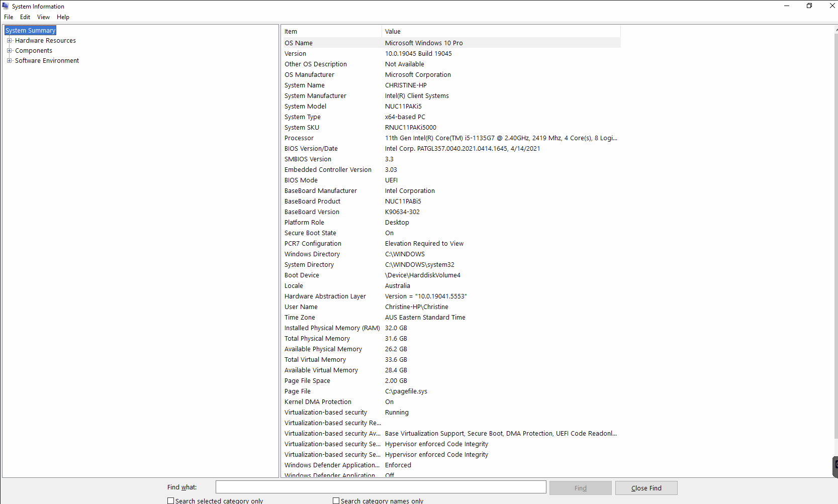Click the Elevation Required to View value
The image size is (838, 504).
click(424, 244)
